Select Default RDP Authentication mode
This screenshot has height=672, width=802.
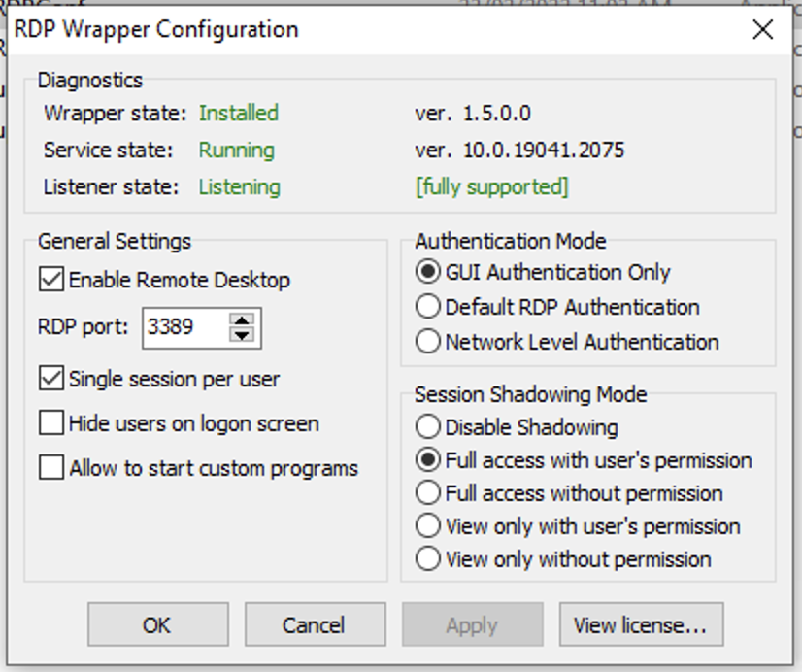[x=427, y=307]
